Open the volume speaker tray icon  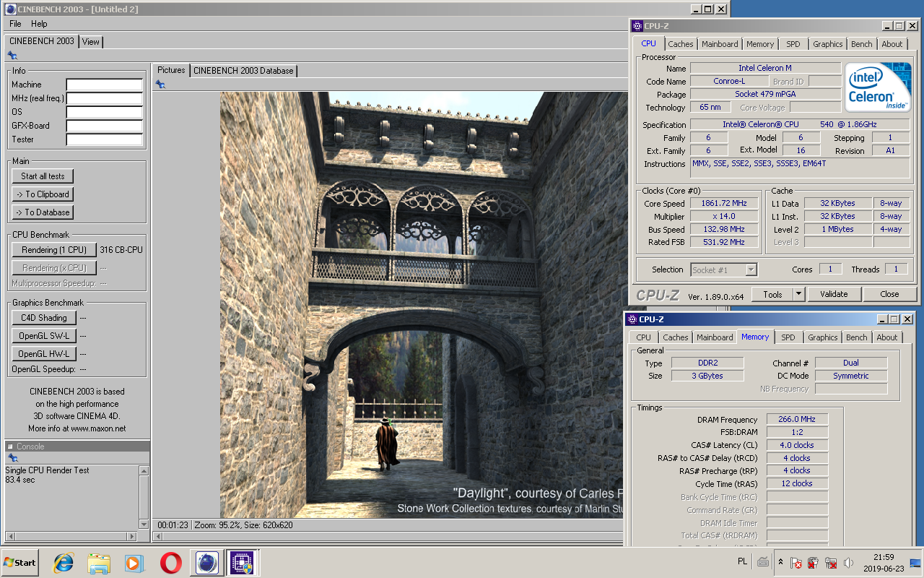click(x=848, y=562)
